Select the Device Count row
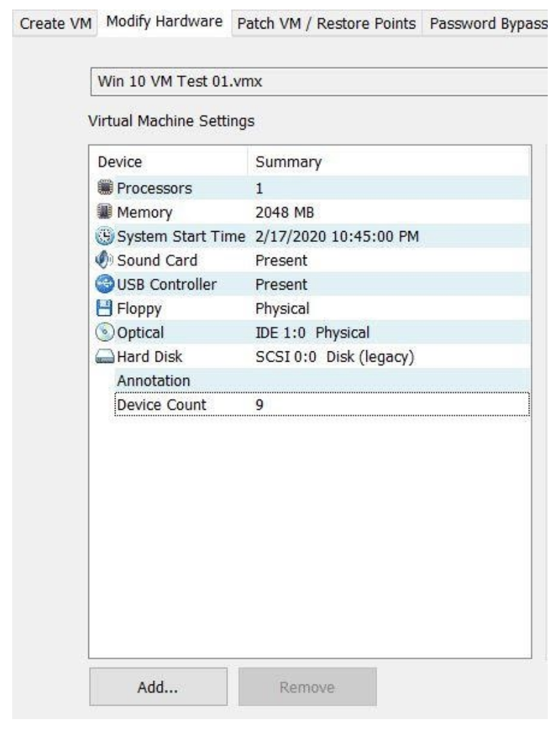The height and width of the screenshot is (730, 560). pos(162,404)
